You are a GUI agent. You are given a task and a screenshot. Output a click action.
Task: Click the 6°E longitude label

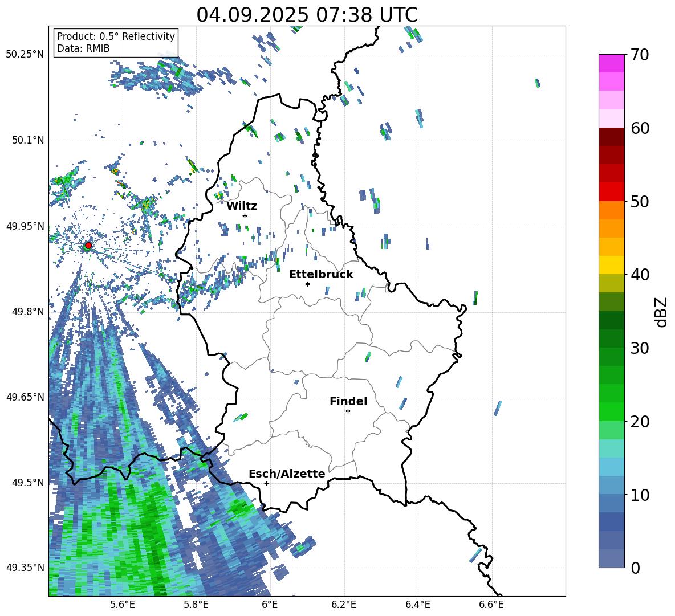coord(270,605)
